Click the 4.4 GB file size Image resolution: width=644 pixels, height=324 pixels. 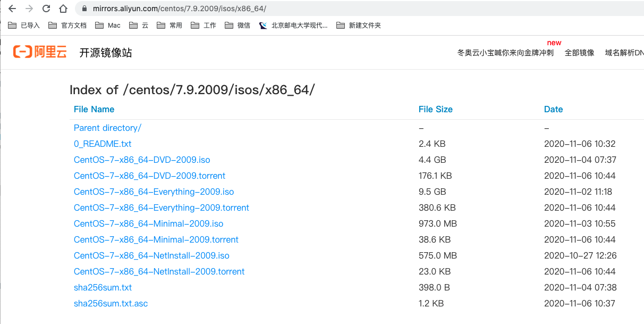(432, 160)
